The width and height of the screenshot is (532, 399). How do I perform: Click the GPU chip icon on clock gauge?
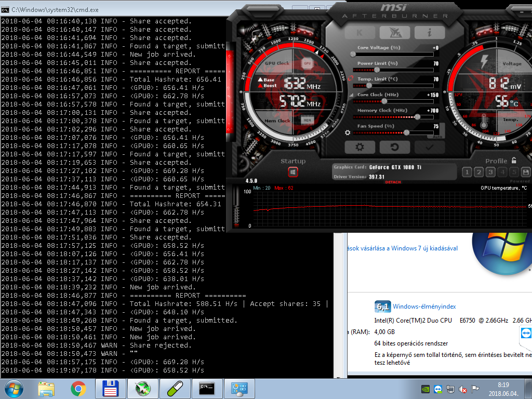307,63
